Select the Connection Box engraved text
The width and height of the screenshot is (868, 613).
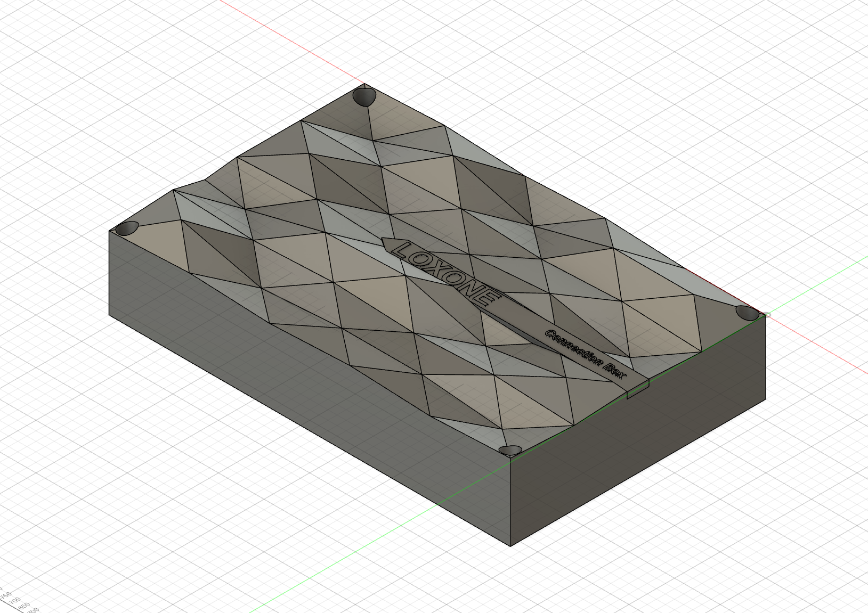586,354
